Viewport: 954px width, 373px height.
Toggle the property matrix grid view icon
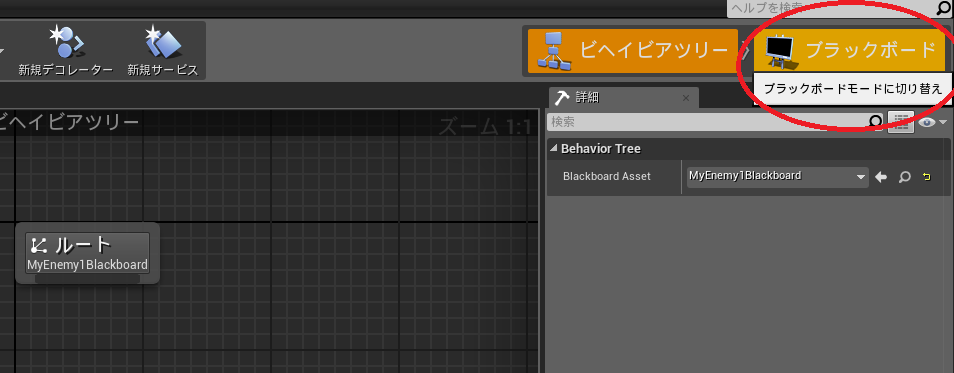click(900, 122)
